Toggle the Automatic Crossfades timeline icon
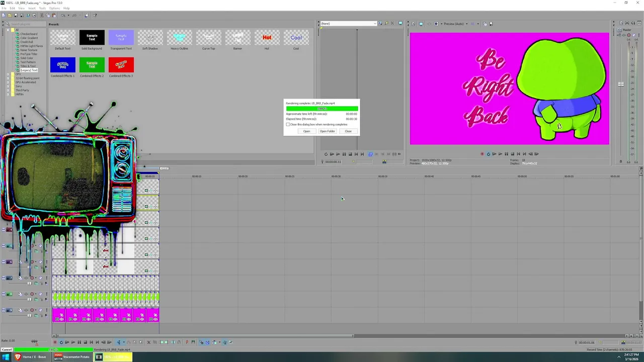The width and height of the screenshot is (644, 362). (207, 342)
